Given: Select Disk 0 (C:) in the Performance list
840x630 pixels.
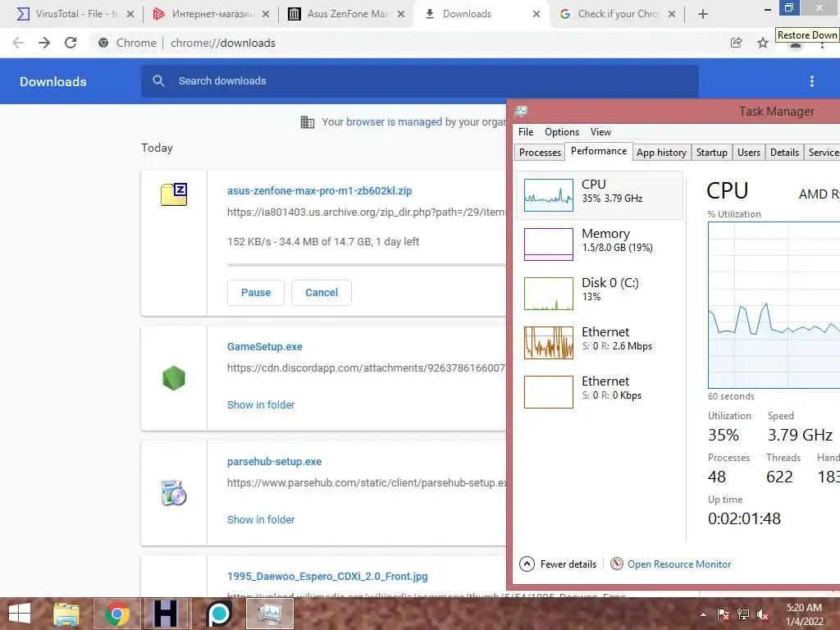Looking at the screenshot, I should click(x=600, y=294).
